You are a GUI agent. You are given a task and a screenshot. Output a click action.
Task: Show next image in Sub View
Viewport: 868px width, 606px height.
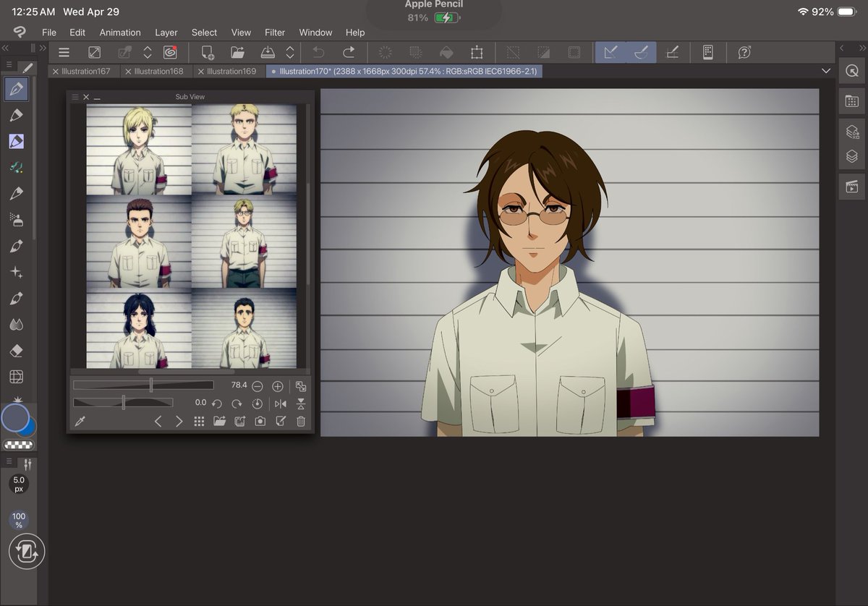[179, 422]
